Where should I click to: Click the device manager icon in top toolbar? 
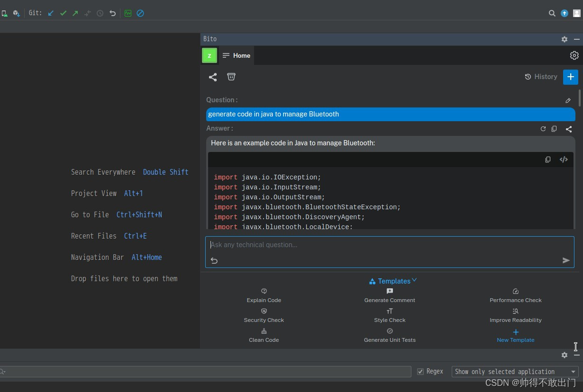point(4,13)
